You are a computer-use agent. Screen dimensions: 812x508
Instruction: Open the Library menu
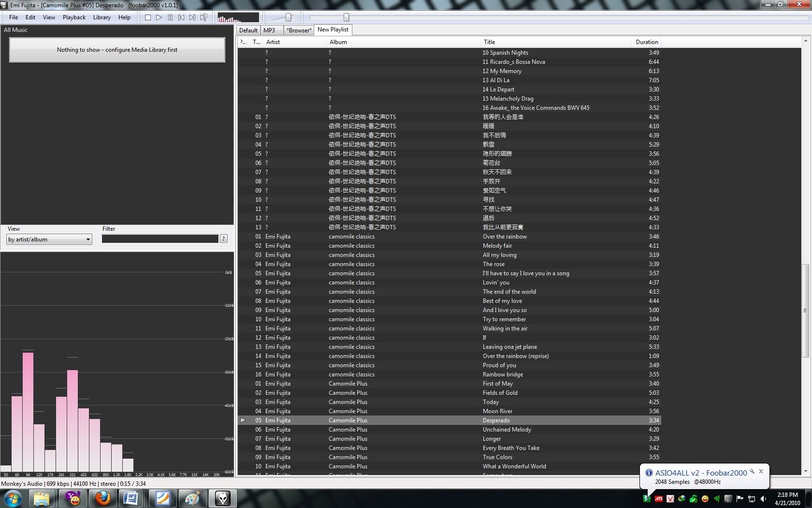coord(101,17)
